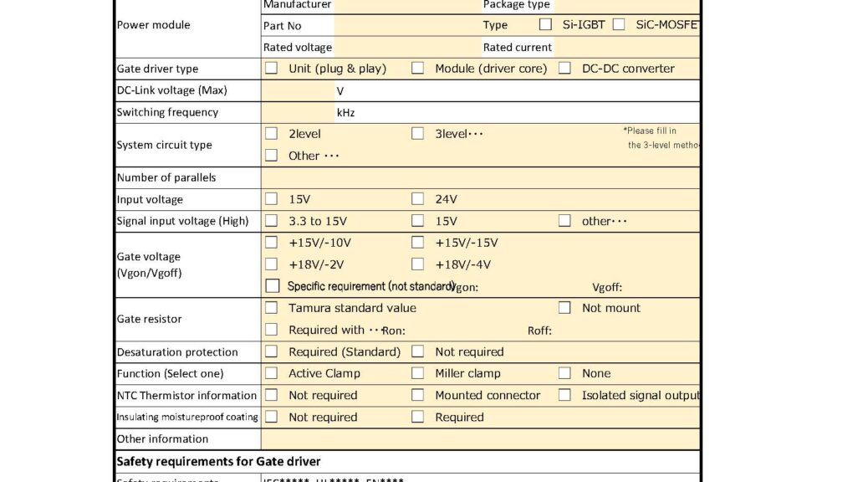Check the Mounted connector box
Viewport: 868px width, 482px height.
coord(418,395)
